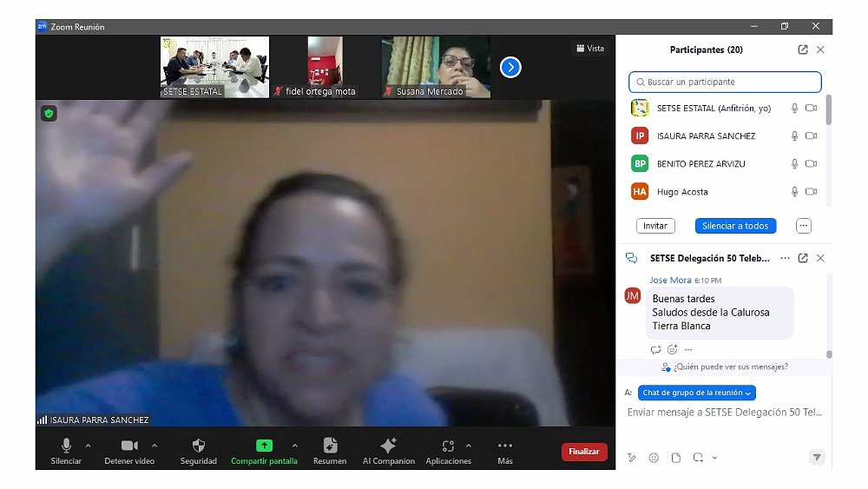Pop out the Participantes panel
Image resolution: width=868 pixels, height=489 pixels.
click(803, 50)
